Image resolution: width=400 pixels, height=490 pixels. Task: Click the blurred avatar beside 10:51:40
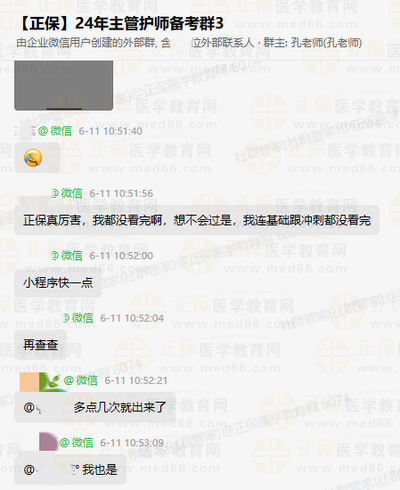click(26, 131)
